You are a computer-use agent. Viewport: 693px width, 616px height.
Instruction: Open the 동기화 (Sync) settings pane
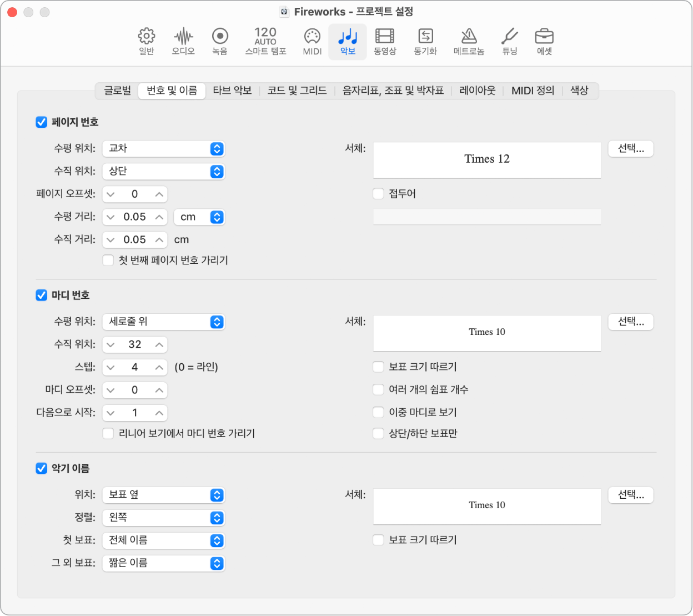tap(425, 42)
